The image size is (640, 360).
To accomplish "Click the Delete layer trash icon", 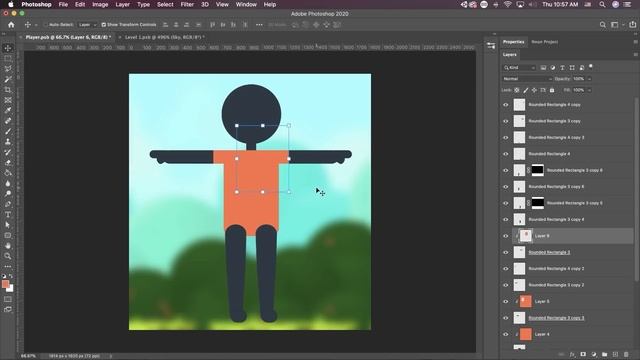I will pos(626,354).
